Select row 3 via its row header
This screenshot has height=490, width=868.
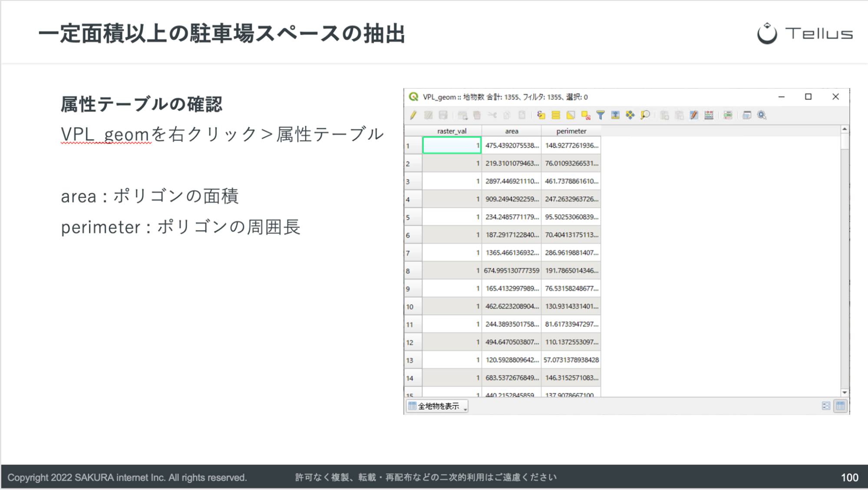pyautogui.click(x=413, y=181)
